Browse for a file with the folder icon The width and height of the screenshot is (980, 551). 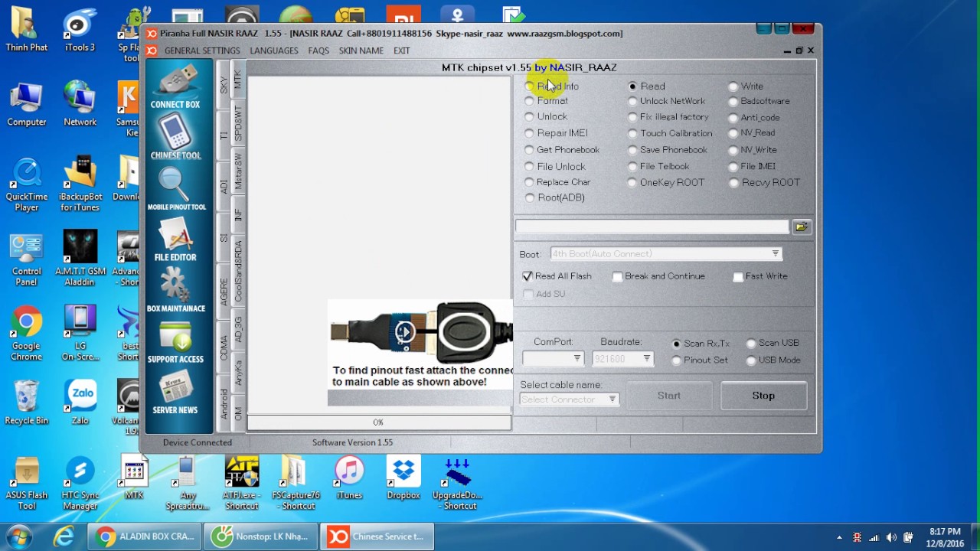(802, 227)
